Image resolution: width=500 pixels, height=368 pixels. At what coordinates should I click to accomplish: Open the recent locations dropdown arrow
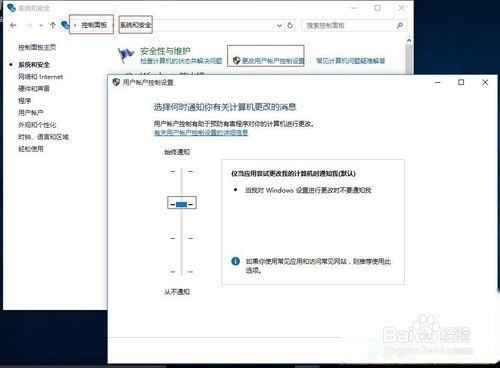tap(41, 26)
